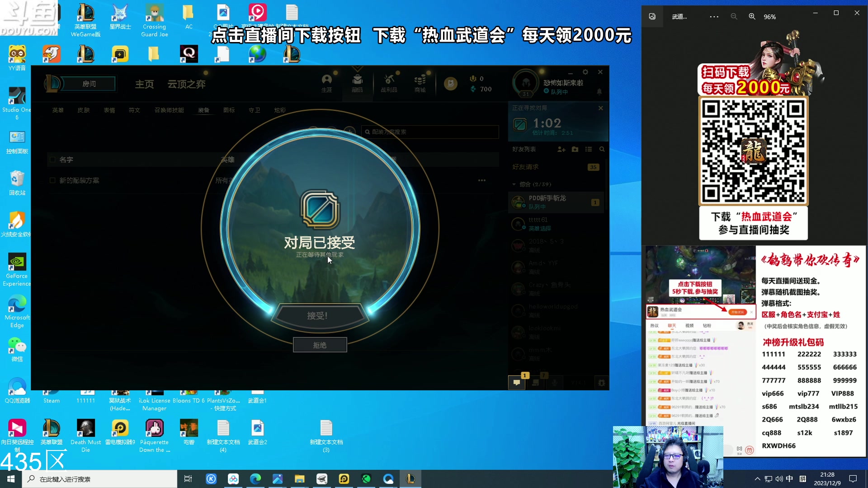Check the 新的配装方案 row checkbox
868x488 pixels.
coord(52,180)
